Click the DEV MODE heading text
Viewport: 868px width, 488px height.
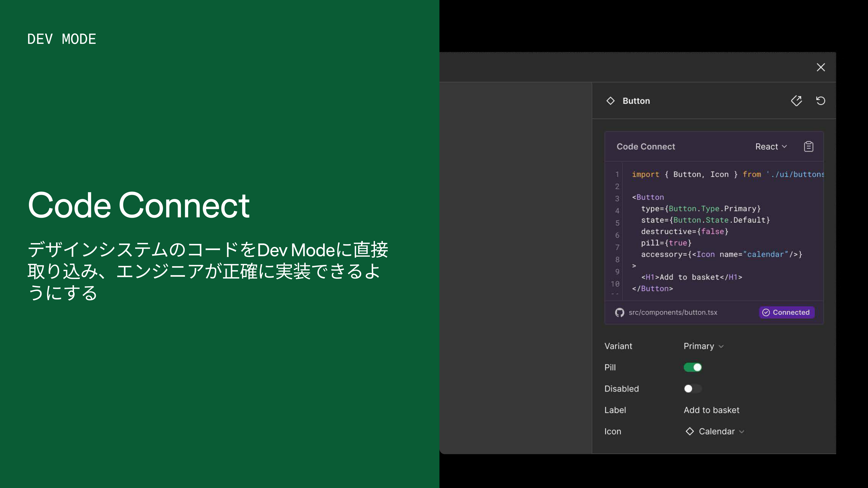pos(62,39)
